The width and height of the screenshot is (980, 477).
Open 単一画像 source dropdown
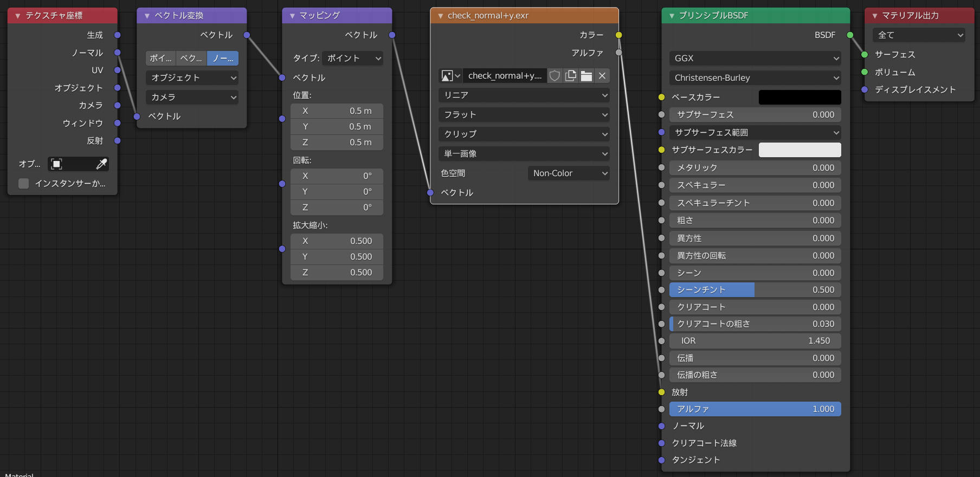click(524, 153)
